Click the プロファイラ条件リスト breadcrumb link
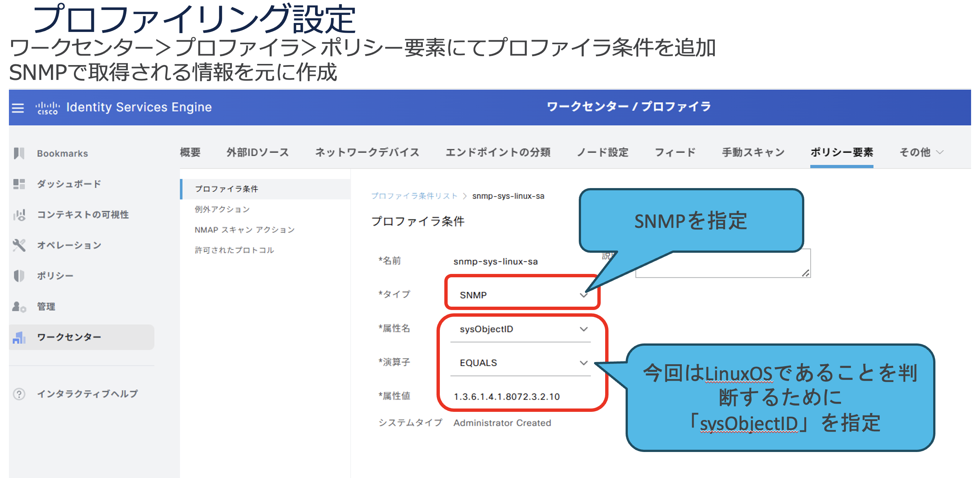Viewport: 980px width, 478px height. (414, 196)
